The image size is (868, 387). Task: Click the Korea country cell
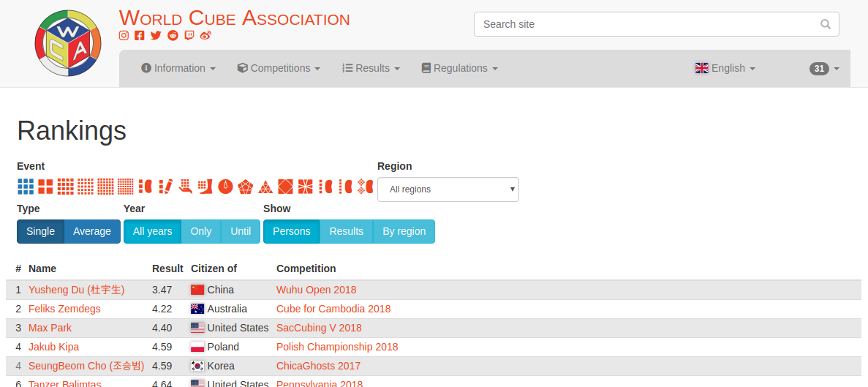click(x=213, y=366)
